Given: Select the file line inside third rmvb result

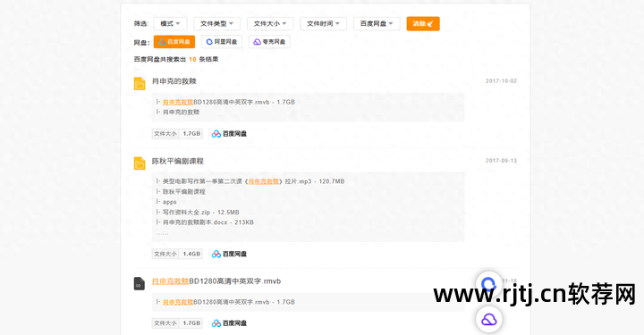Looking at the screenshot, I should [x=225, y=302].
